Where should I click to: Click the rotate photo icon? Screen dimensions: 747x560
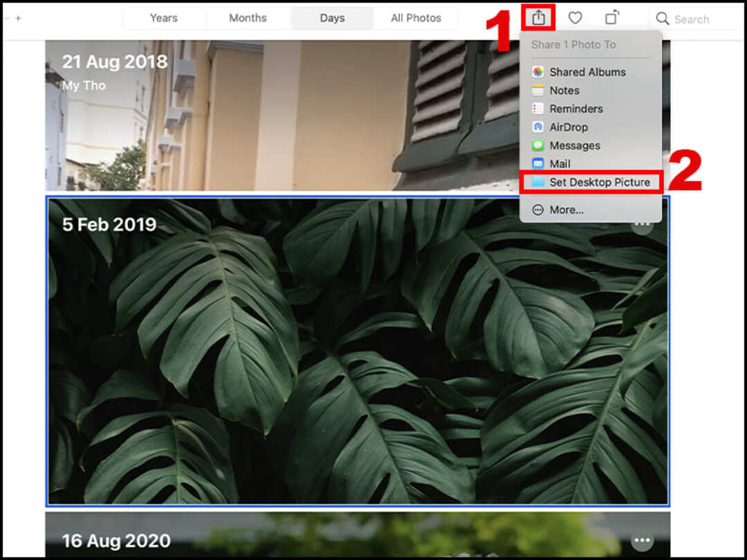pyautogui.click(x=611, y=17)
